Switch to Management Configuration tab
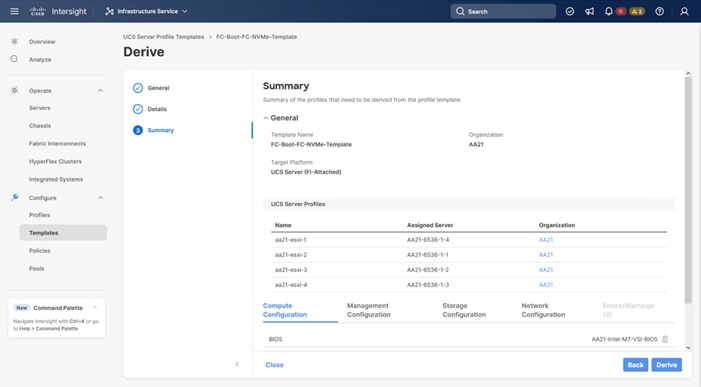 [368, 310]
